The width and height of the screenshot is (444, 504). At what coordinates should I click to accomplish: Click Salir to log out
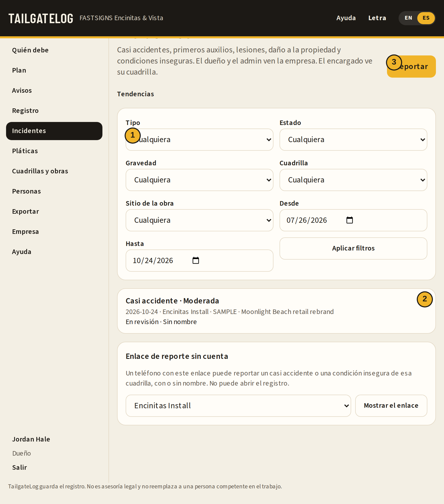tap(19, 467)
